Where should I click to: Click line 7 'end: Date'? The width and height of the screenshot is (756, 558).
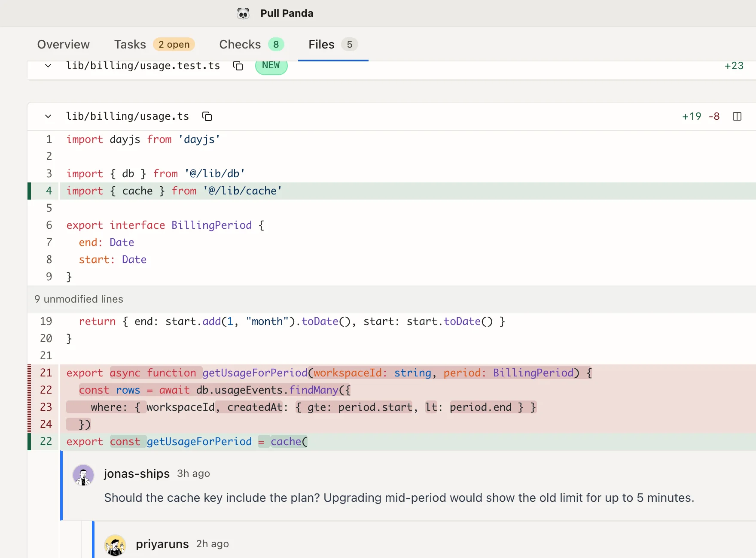click(392, 243)
